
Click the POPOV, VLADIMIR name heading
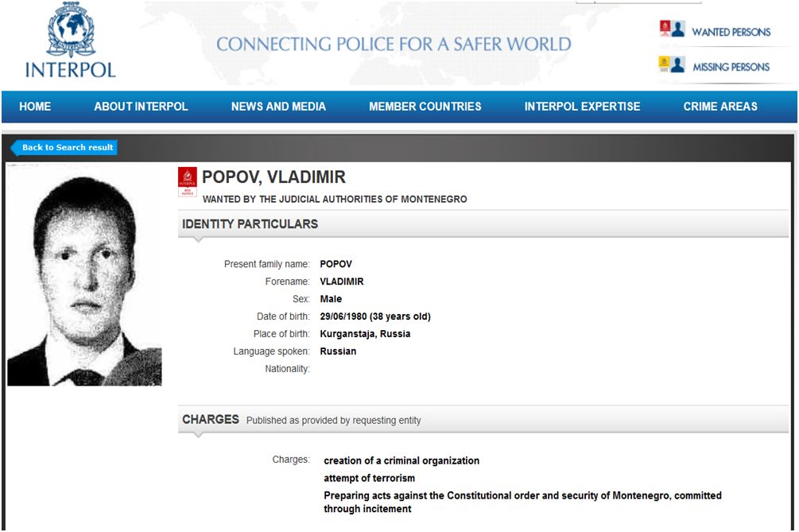[x=273, y=177]
